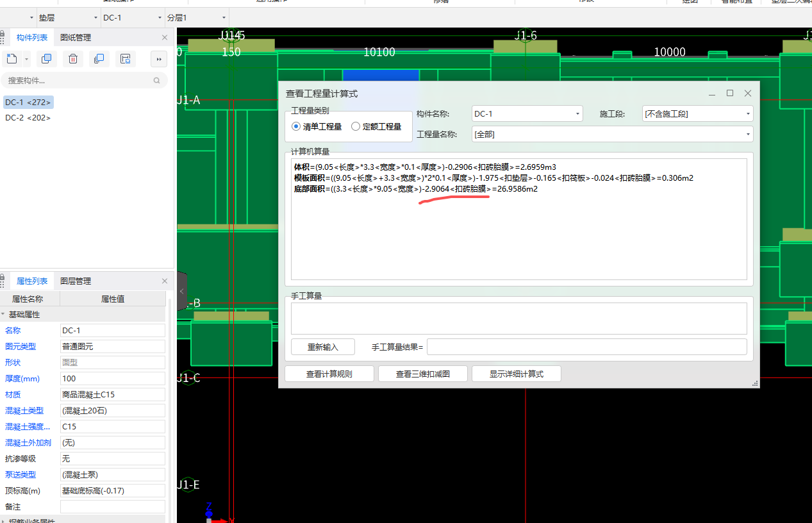Screen dimensions: 812x523
Task: Click the copy component icon
Action: (46, 58)
